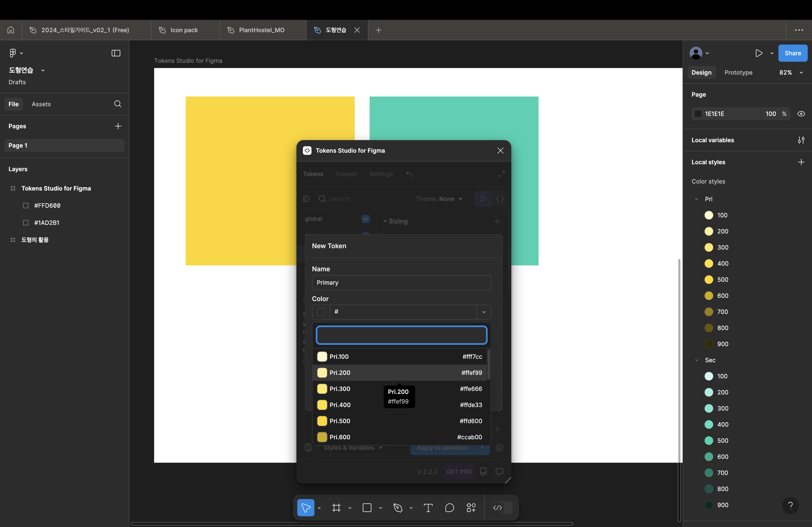Open the plugin docs book icon
The height and width of the screenshot is (527, 812).
(483, 471)
